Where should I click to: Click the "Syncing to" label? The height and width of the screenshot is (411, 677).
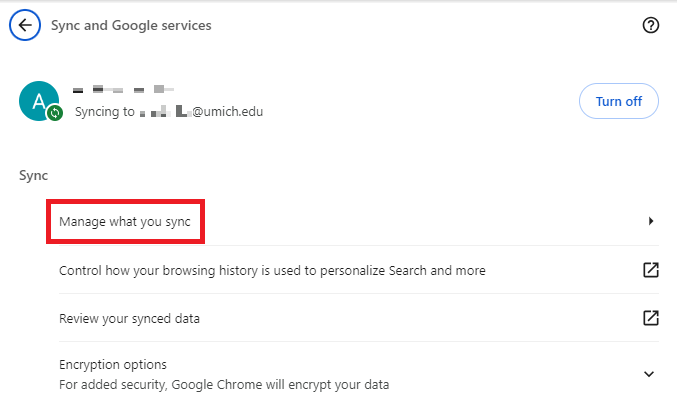tap(105, 112)
